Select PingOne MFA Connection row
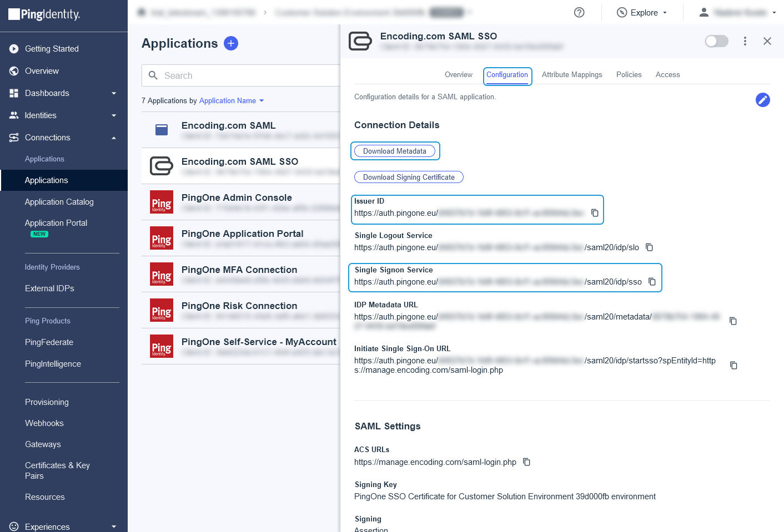The height and width of the screenshot is (532, 784). tap(241, 274)
